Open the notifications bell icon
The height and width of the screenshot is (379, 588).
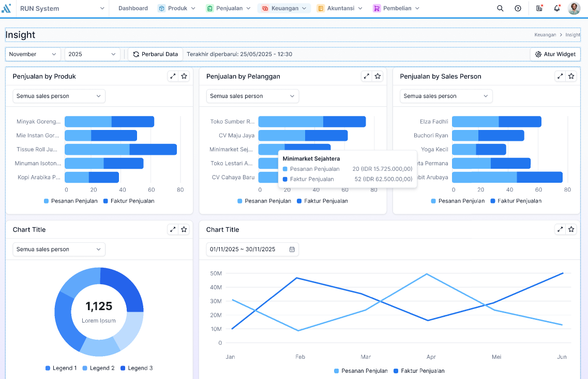pyautogui.click(x=557, y=8)
